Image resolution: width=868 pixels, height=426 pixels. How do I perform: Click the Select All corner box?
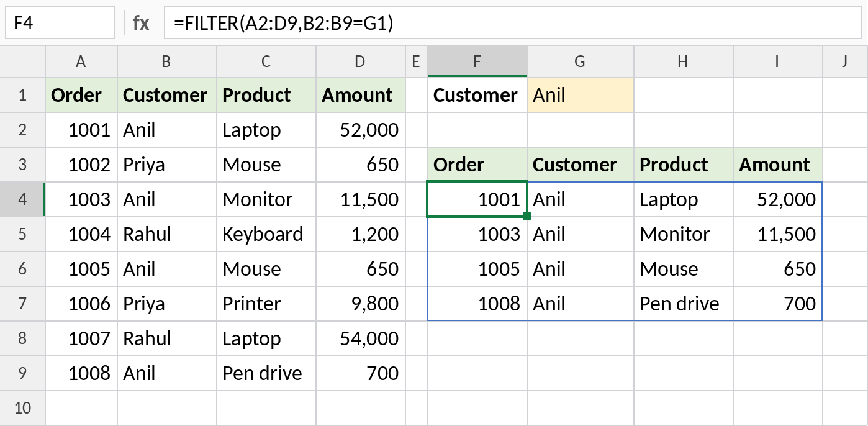pos(22,61)
